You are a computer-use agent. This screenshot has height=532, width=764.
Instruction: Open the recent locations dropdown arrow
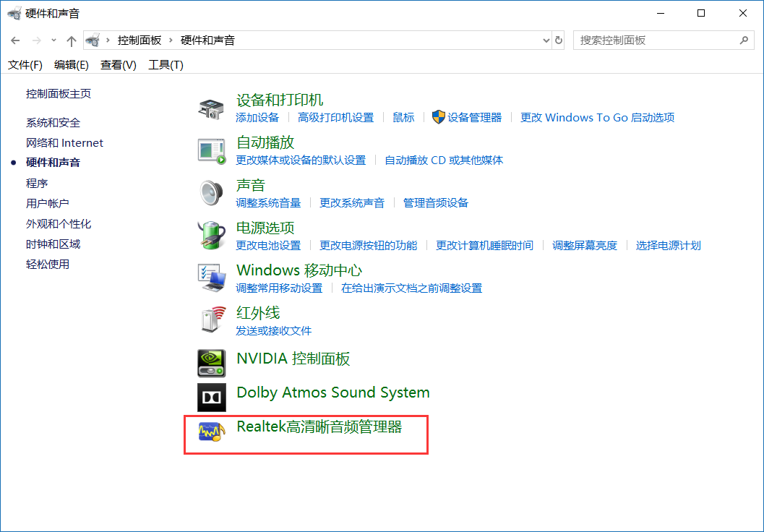pyautogui.click(x=54, y=40)
